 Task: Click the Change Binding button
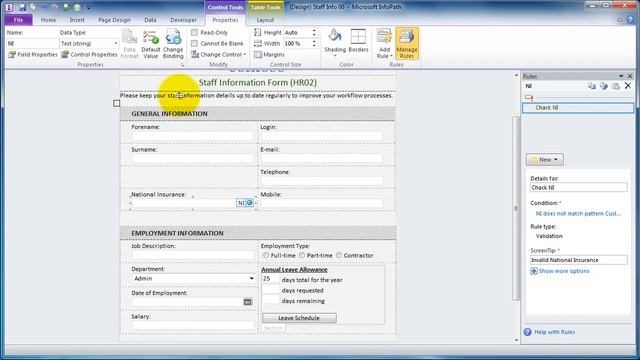tap(173, 44)
